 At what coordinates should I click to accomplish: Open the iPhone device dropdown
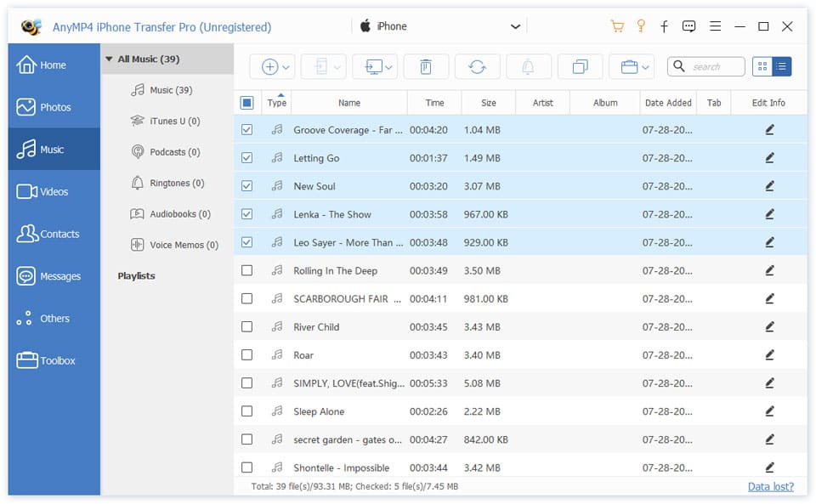tap(515, 26)
